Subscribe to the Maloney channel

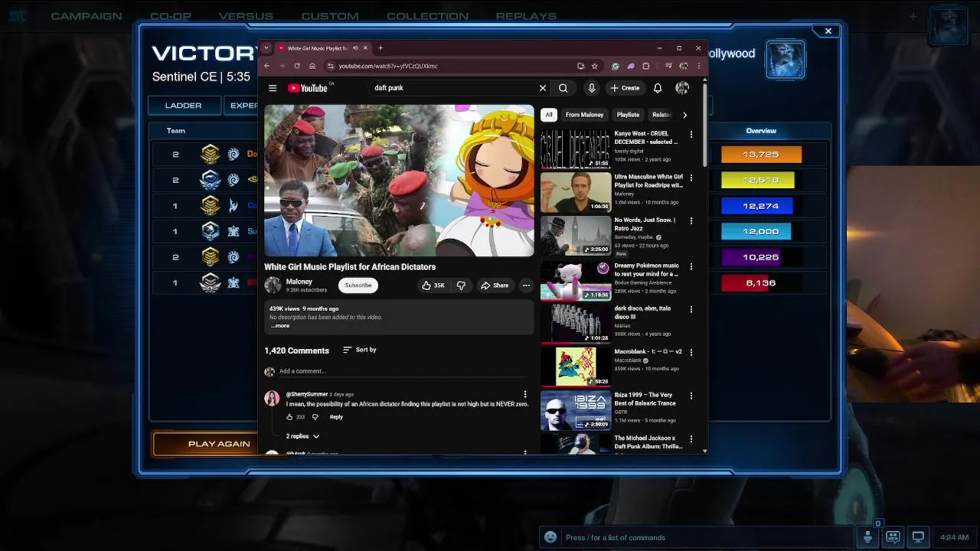pos(358,285)
